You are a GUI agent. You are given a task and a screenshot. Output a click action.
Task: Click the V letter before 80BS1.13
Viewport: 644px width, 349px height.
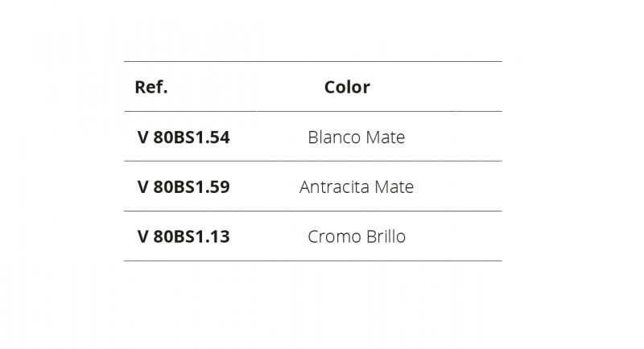143,236
